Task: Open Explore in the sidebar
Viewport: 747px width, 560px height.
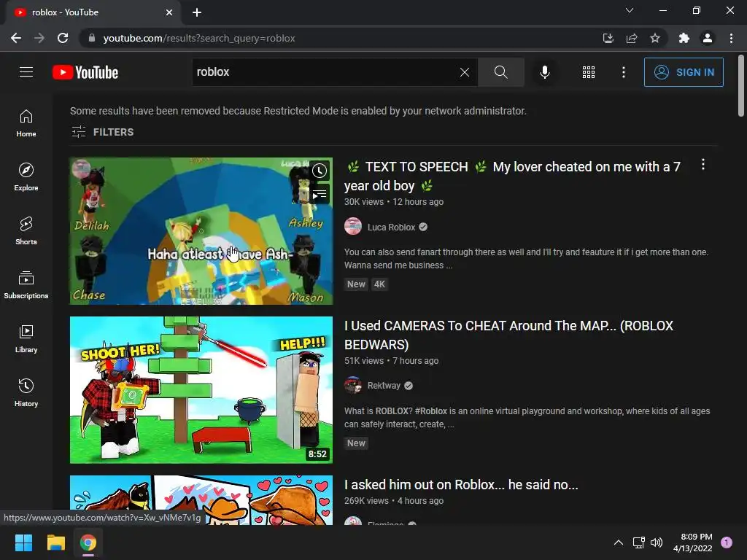Action: 26,176
